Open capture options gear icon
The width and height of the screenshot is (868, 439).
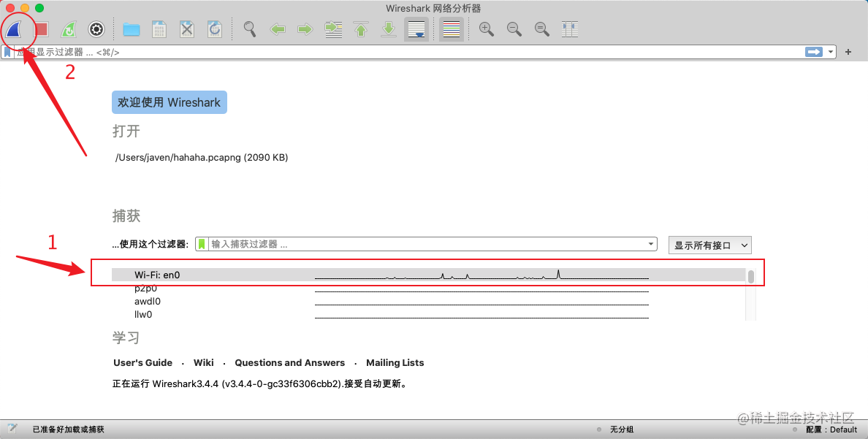coord(96,28)
